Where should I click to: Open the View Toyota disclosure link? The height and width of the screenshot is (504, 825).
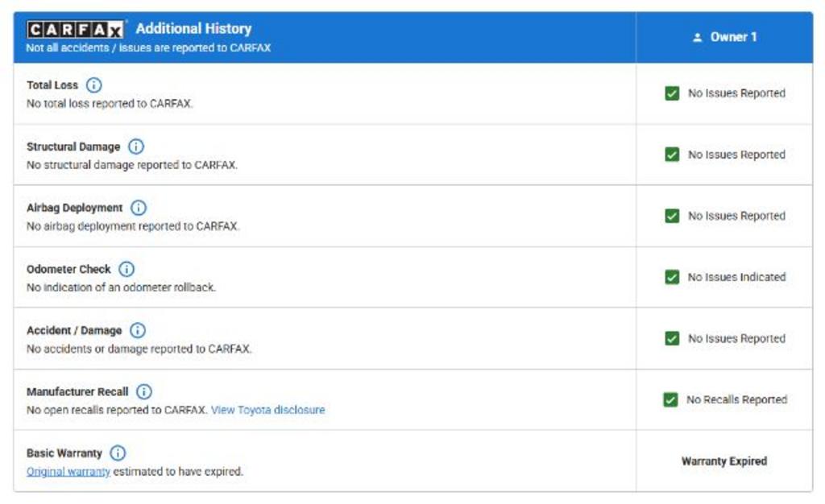tap(267, 410)
